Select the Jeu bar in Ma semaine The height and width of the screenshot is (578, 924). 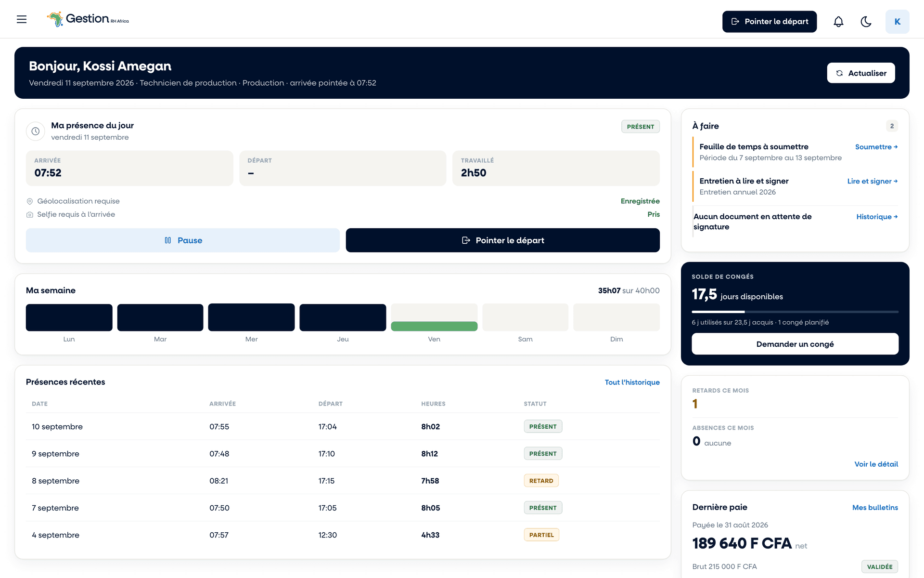tap(343, 317)
